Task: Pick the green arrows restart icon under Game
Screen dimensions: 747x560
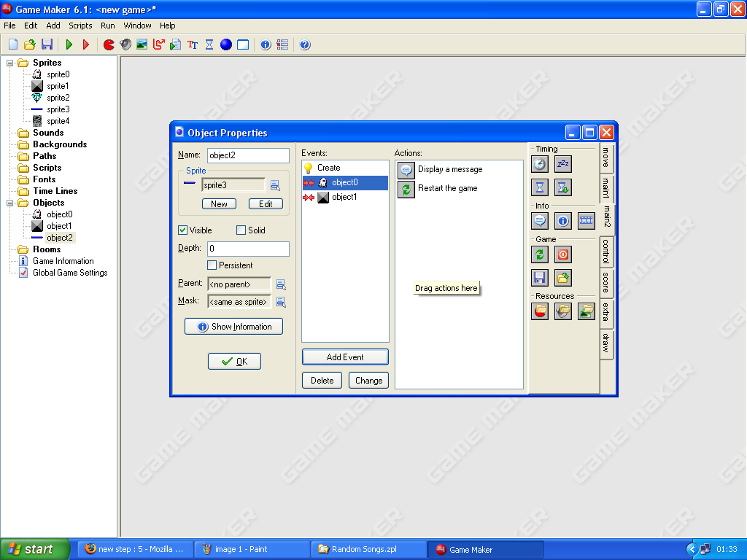Action: point(540,254)
